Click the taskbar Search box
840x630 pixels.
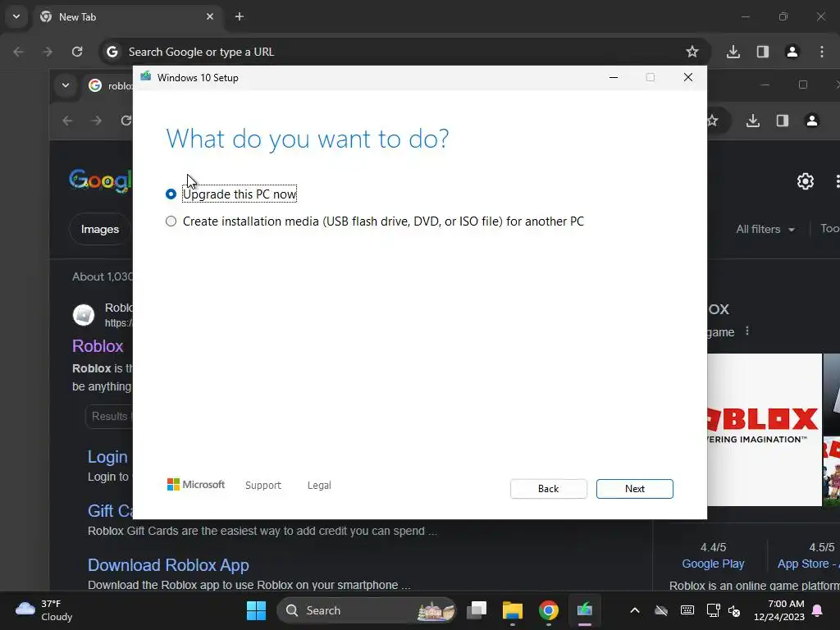point(366,610)
